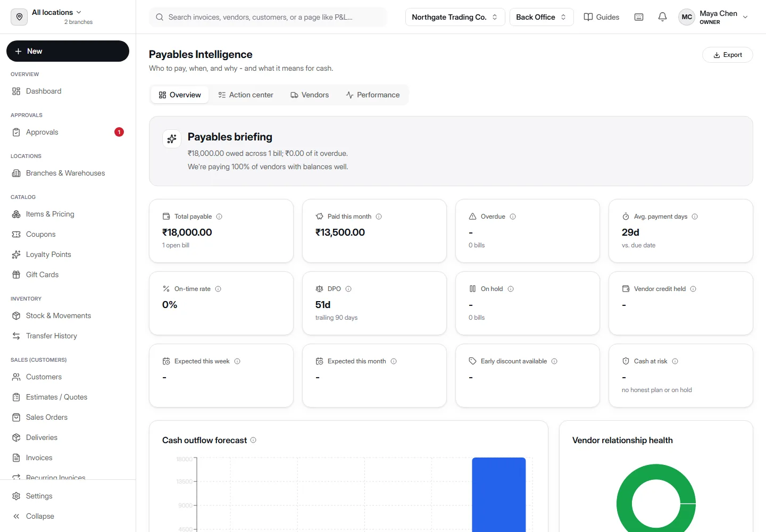Viewport: 766px width, 532px height.
Task: Show info for On-time rate
Action: click(218, 289)
